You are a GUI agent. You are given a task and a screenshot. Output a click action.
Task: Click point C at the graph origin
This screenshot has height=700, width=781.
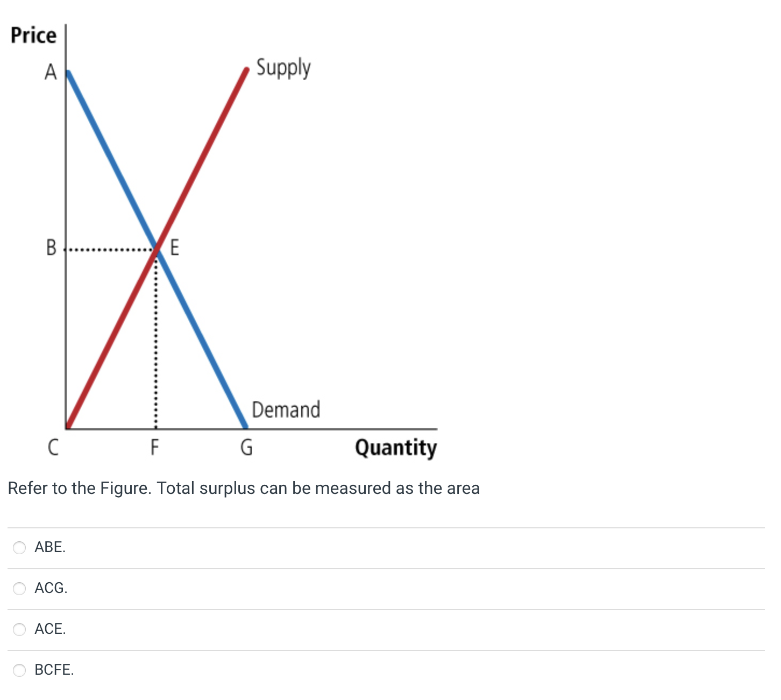(x=52, y=448)
